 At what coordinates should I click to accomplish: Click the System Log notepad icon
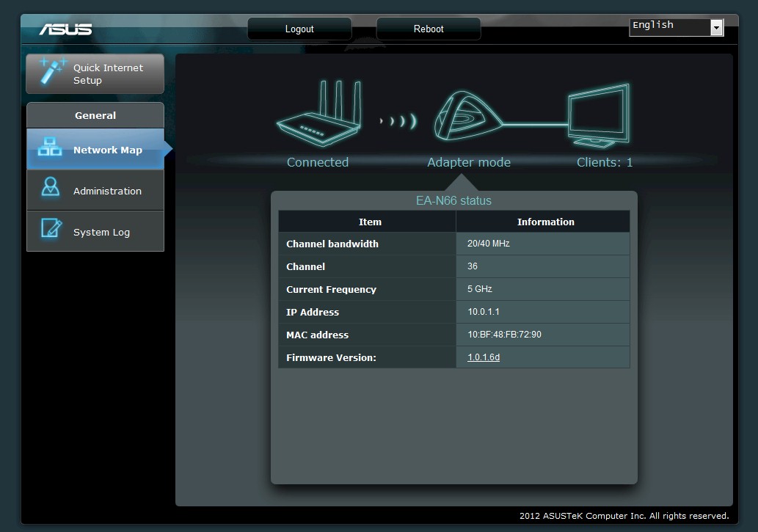pyautogui.click(x=51, y=227)
